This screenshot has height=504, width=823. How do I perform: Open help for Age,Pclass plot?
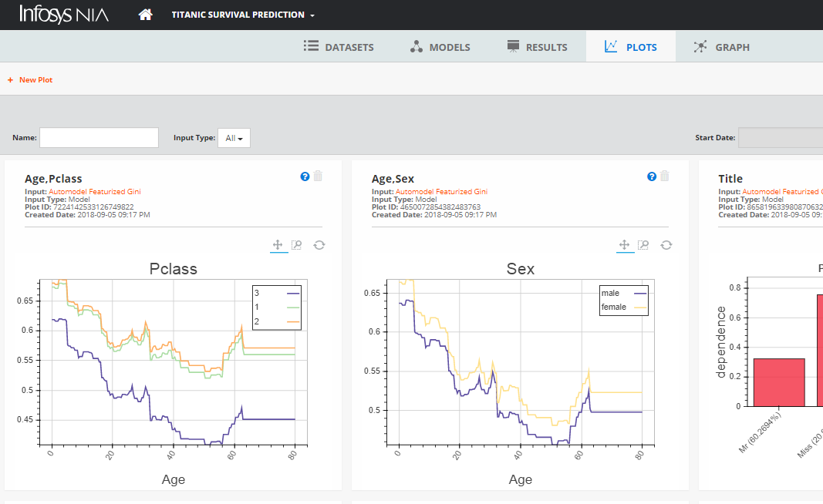305,176
